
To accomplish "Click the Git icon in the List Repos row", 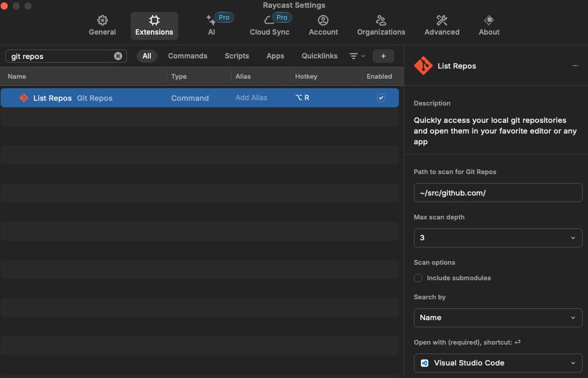I will coord(24,98).
